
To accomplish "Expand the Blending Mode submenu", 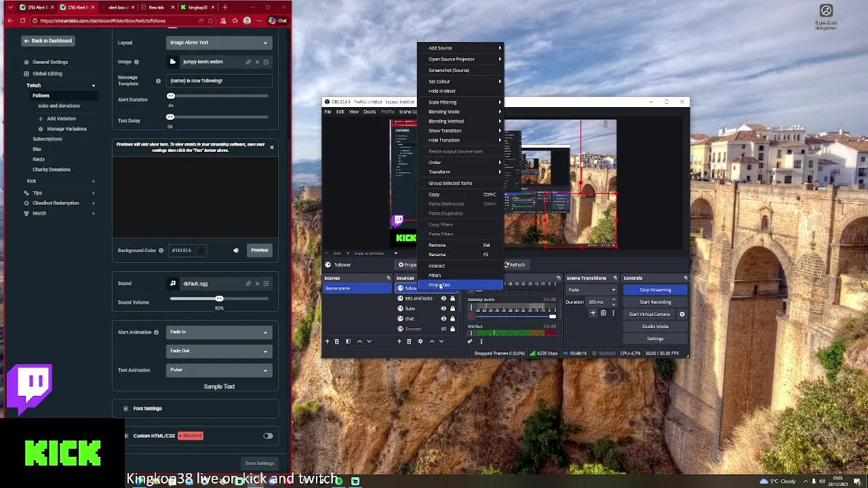I will (460, 111).
